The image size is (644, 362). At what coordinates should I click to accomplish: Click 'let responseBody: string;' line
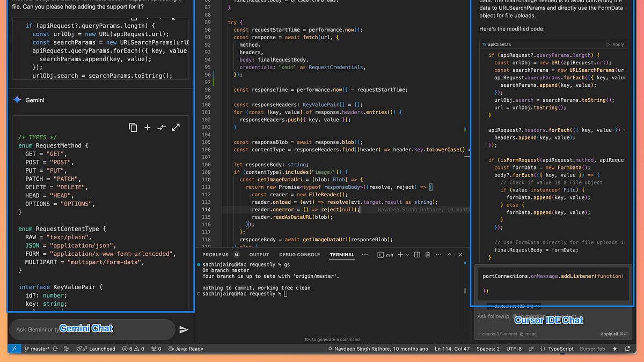click(x=271, y=164)
